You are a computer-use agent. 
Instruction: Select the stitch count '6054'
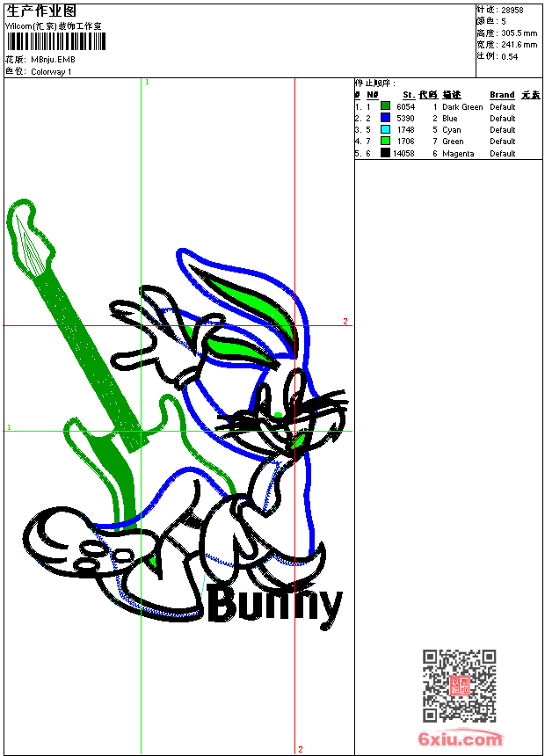(405, 107)
